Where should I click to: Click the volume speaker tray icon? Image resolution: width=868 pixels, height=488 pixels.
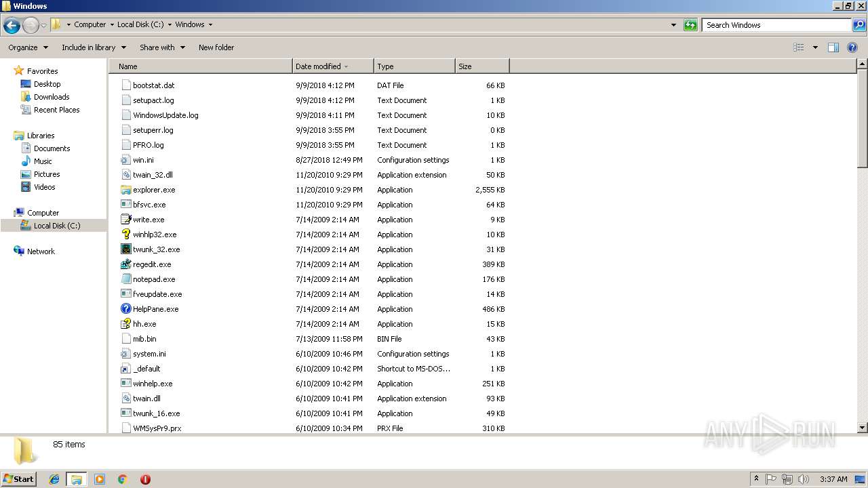coord(804,479)
